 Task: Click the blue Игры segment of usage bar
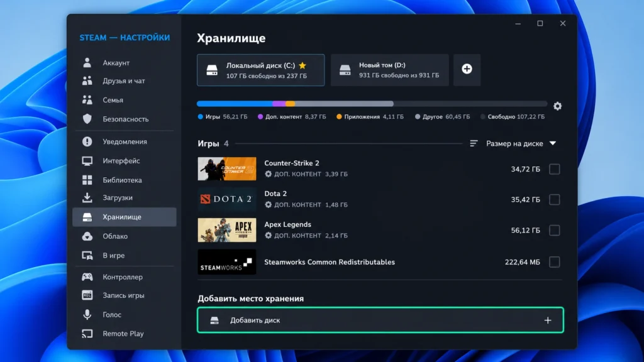235,104
